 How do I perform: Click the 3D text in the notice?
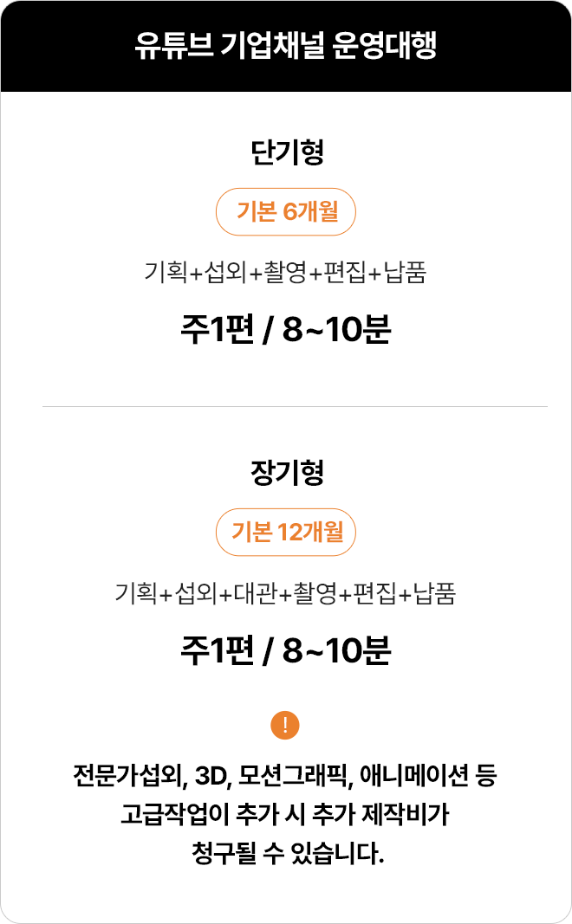coord(211,776)
